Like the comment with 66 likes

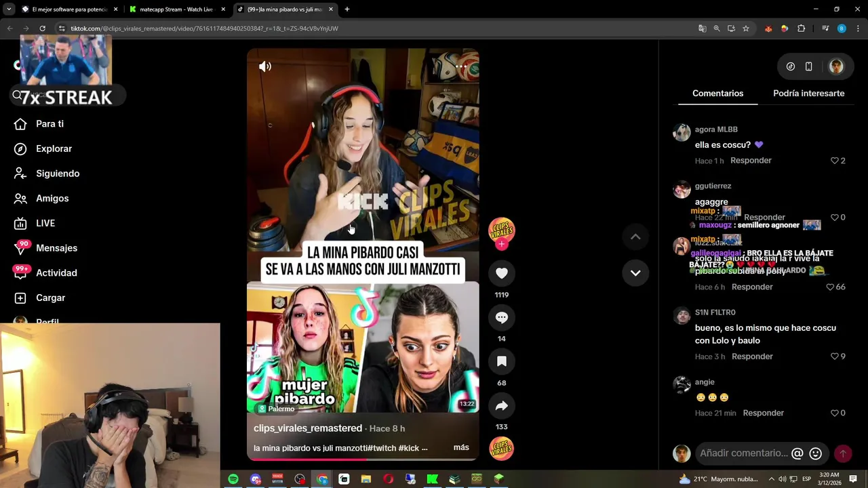pyautogui.click(x=830, y=287)
